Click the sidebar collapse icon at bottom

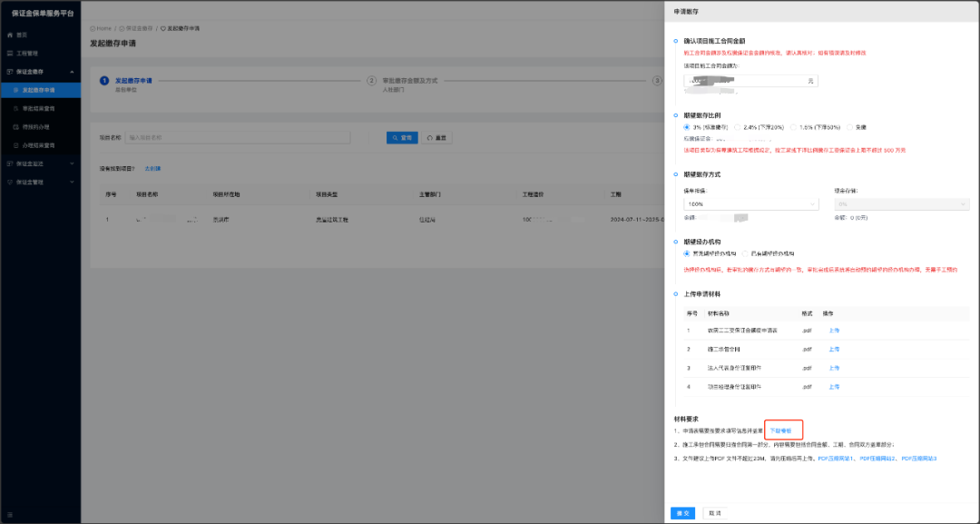coord(9,515)
